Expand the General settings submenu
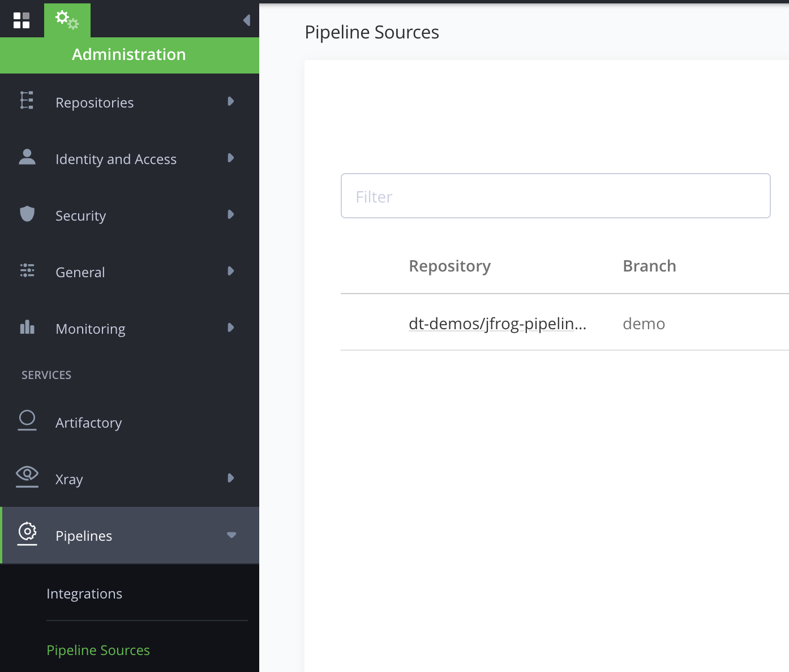The image size is (789, 672). [231, 272]
